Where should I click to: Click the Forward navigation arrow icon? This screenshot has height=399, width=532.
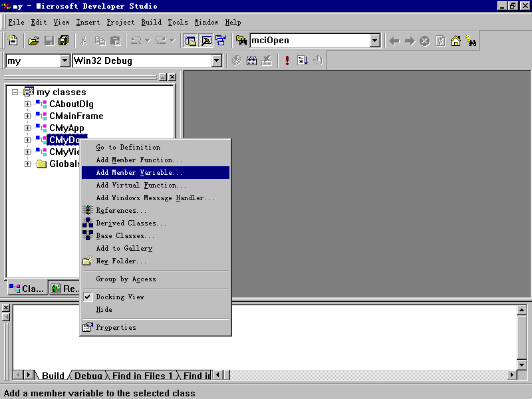click(410, 41)
